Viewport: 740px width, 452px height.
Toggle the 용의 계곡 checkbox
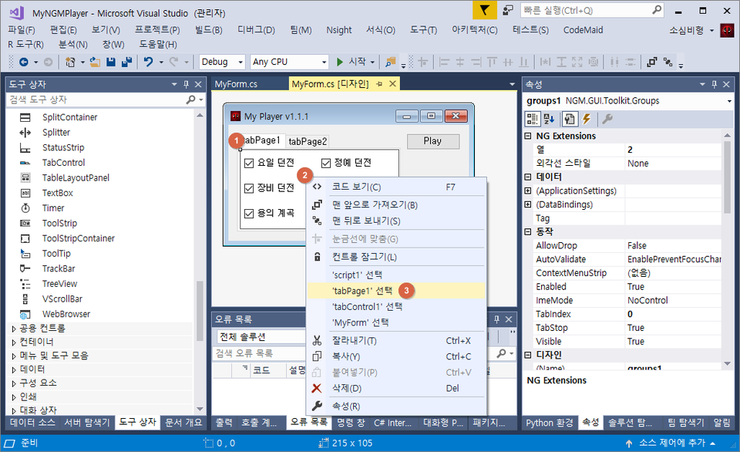pos(249,213)
